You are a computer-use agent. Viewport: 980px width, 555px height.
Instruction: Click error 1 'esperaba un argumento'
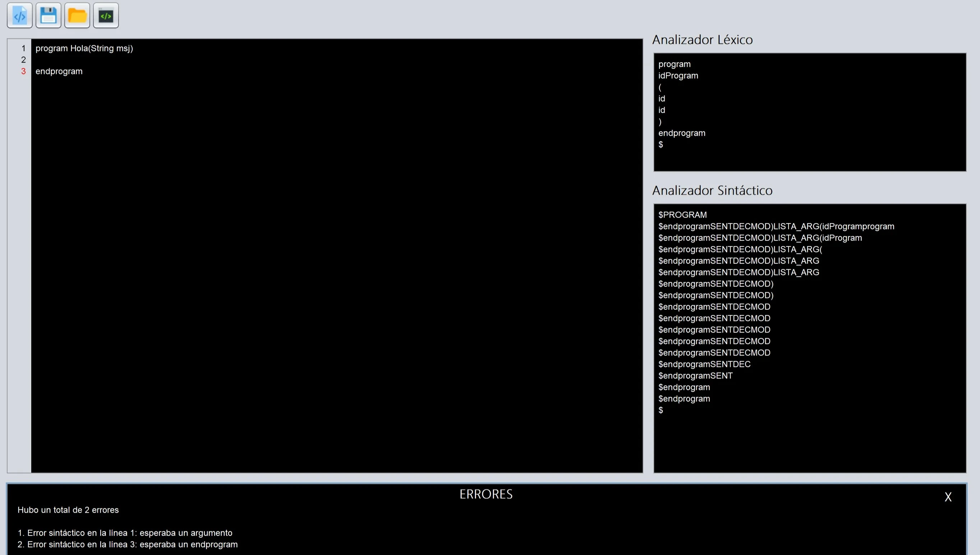tap(125, 533)
